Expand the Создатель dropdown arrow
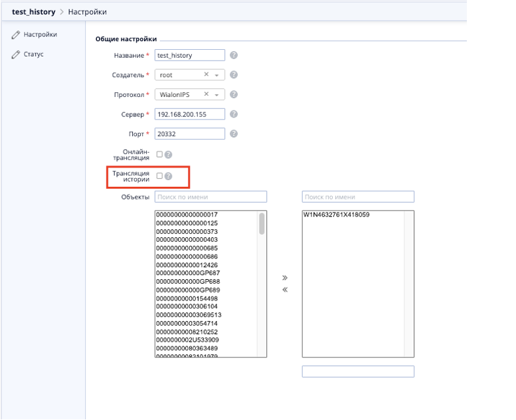Screen dimensions: 516x420 [x=217, y=76]
